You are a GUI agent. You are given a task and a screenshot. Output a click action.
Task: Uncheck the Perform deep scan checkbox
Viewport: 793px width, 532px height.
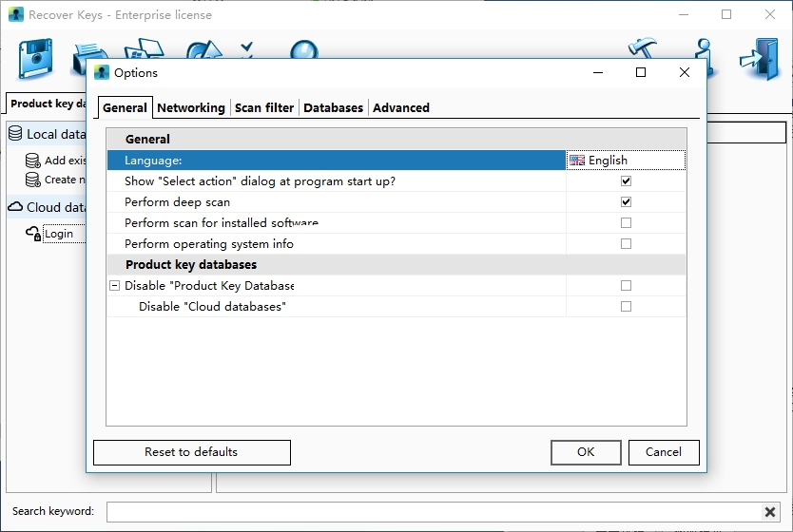626,201
